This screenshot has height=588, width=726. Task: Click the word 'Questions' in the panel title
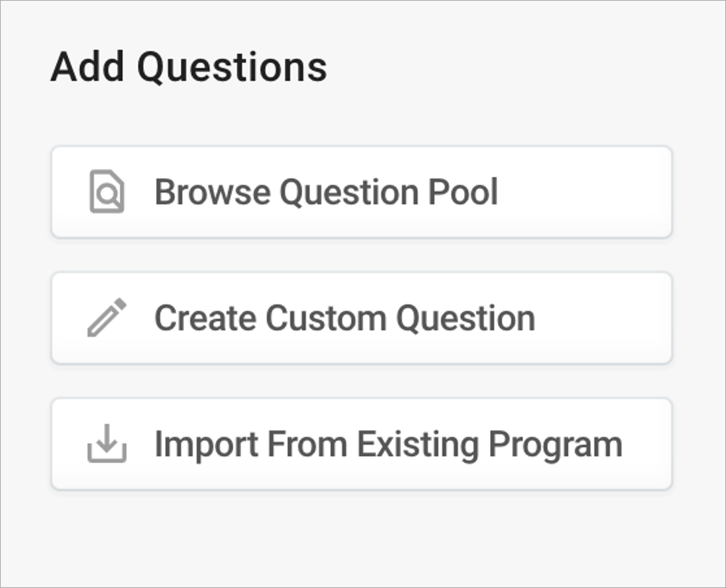[232, 67]
